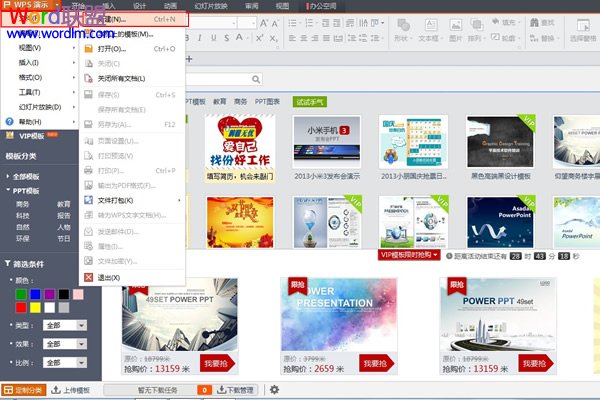Screen dimensions: 600x400
Task: Open the 插入(I) menu item
Action: [40, 62]
